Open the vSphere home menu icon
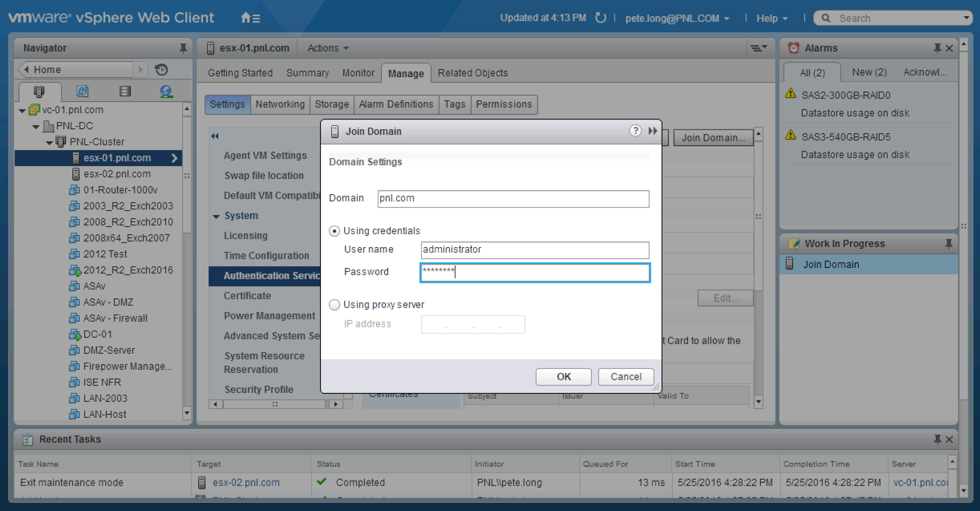 pyautogui.click(x=249, y=18)
